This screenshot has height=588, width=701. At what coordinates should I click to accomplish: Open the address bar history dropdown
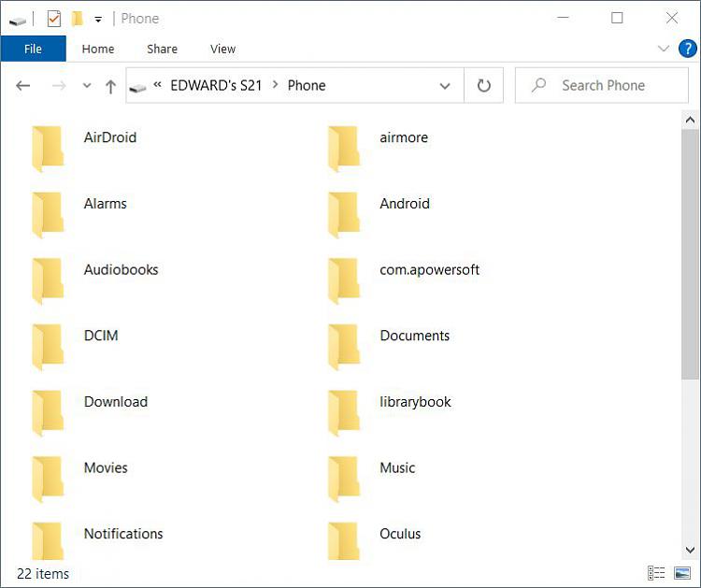click(x=445, y=86)
